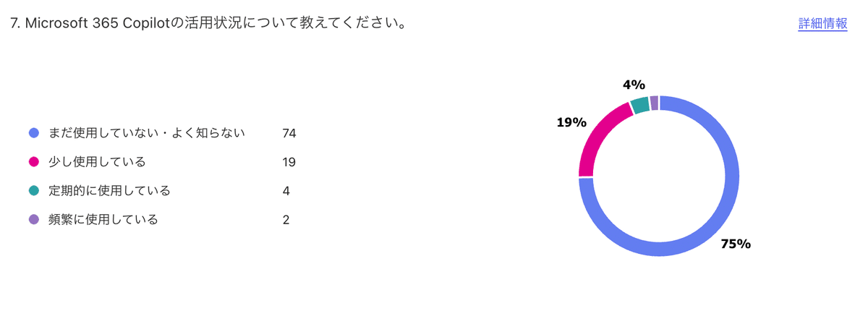
Task: Click the count value 19 in legend
Action: (289, 162)
